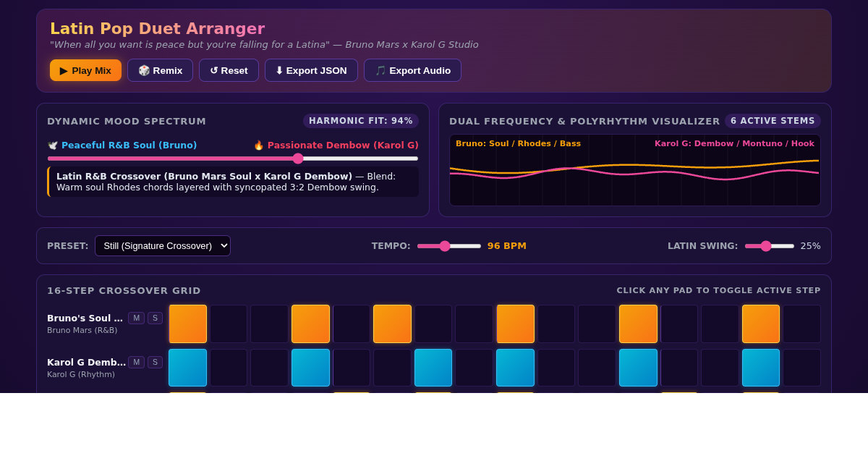The height and width of the screenshot is (456, 868).
Task: Click the Bruno Mars x Karol G Studio quote
Action: pos(264,45)
